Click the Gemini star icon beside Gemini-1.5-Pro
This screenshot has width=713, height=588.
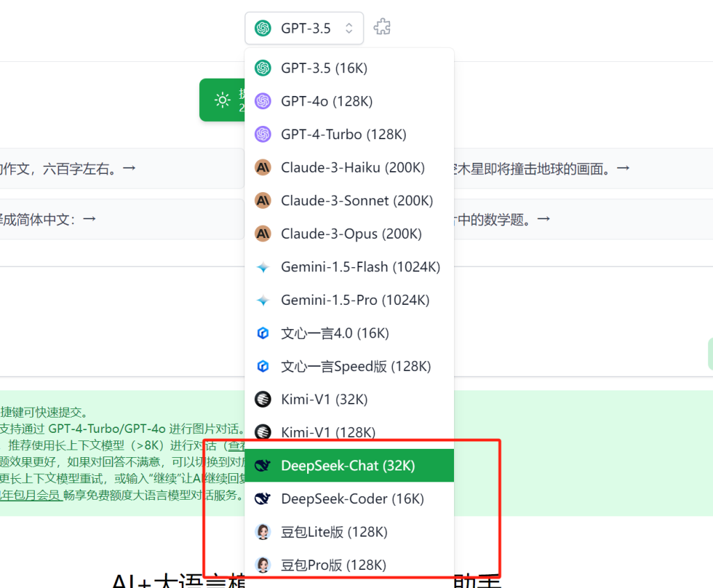[x=263, y=300]
